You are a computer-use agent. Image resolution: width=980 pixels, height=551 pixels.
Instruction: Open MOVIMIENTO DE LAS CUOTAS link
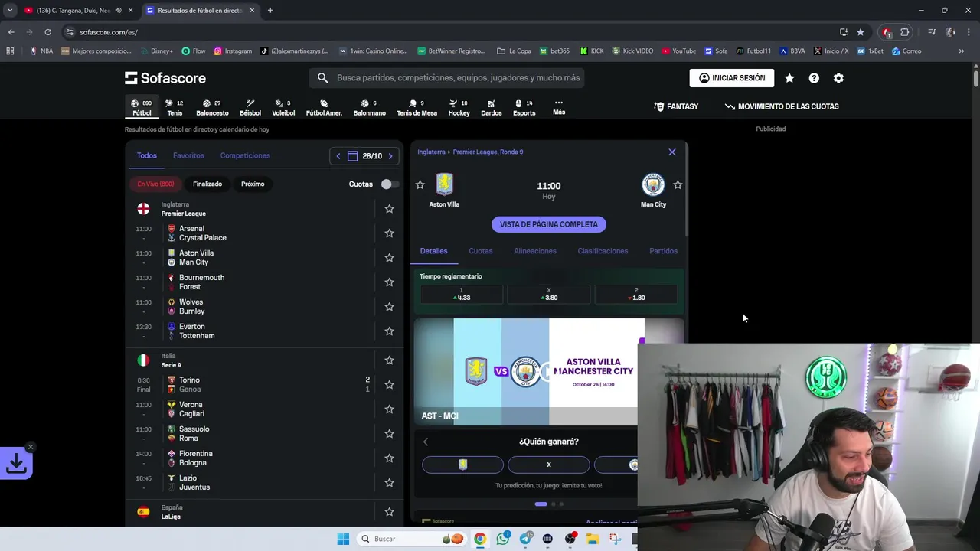pos(782,106)
